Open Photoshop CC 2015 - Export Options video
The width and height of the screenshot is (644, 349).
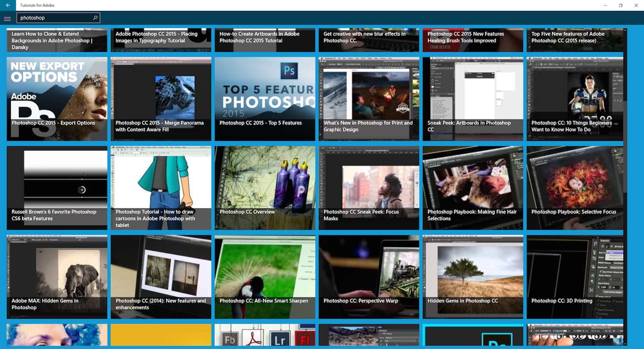coord(57,99)
